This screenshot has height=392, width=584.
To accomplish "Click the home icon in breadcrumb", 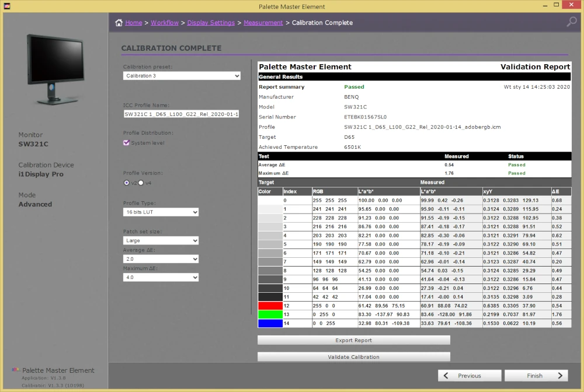I will point(119,23).
